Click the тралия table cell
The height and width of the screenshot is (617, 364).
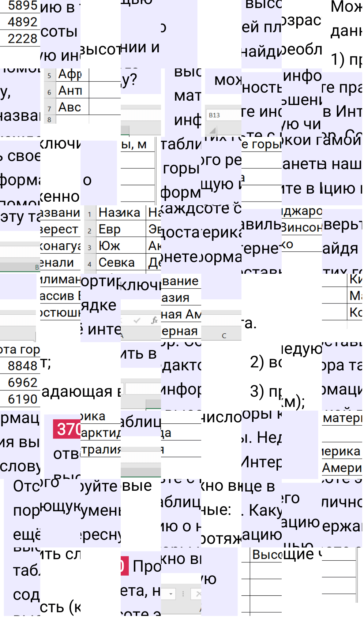click(x=101, y=450)
